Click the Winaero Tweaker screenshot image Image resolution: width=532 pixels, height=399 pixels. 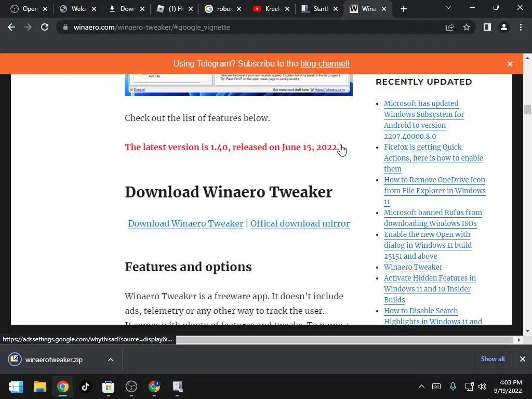pyautogui.click(x=238, y=85)
